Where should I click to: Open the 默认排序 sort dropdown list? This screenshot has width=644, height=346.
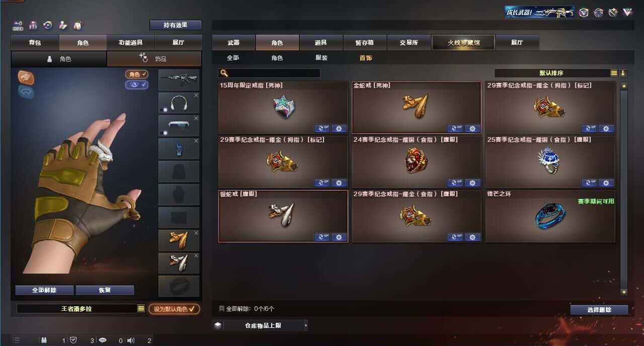tap(614, 73)
